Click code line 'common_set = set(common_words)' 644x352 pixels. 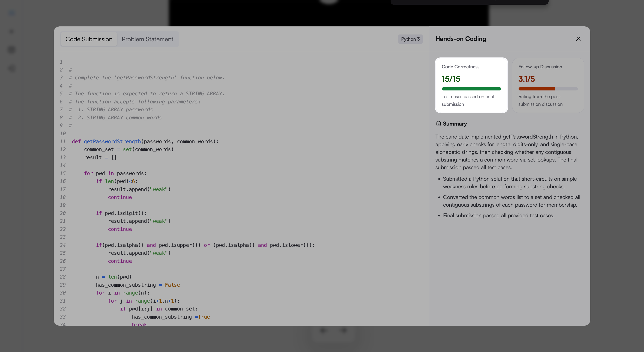(129, 149)
